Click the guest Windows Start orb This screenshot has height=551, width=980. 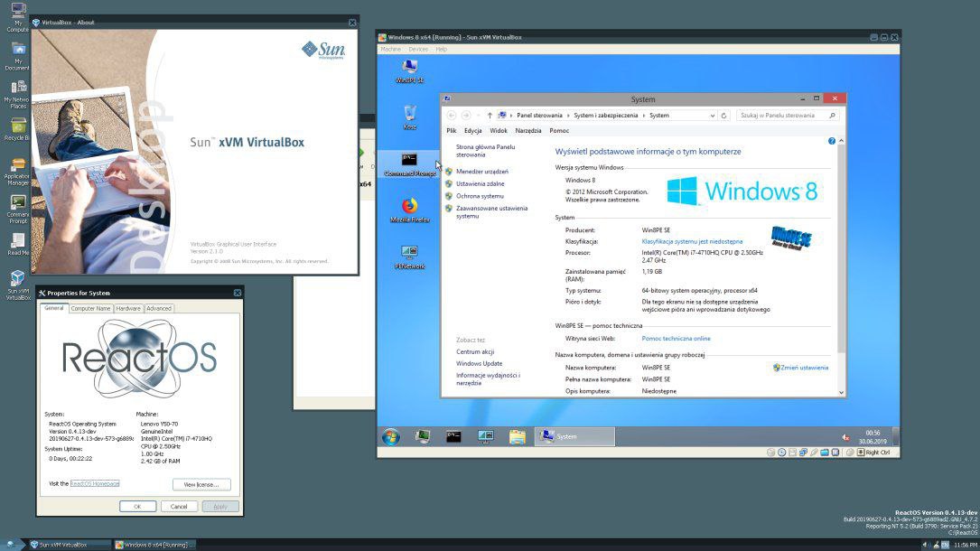pyautogui.click(x=391, y=436)
